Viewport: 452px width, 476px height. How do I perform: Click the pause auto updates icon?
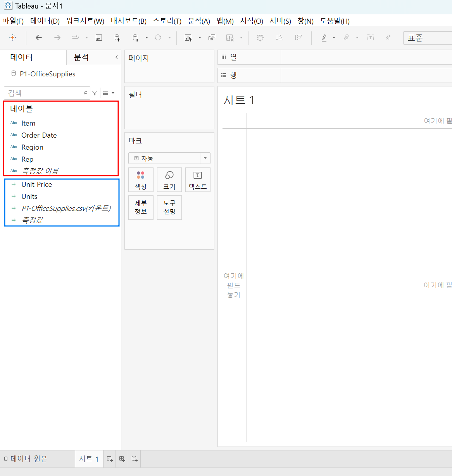(x=135, y=38)
